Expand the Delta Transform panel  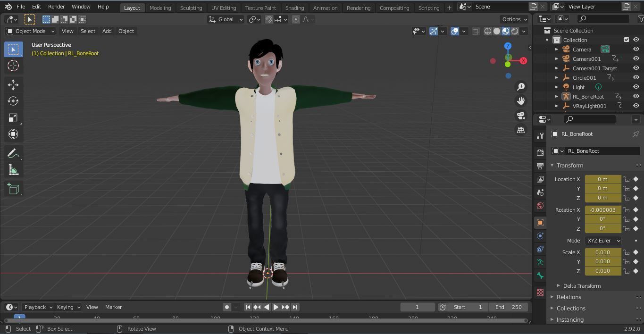(x=582, y=286)
